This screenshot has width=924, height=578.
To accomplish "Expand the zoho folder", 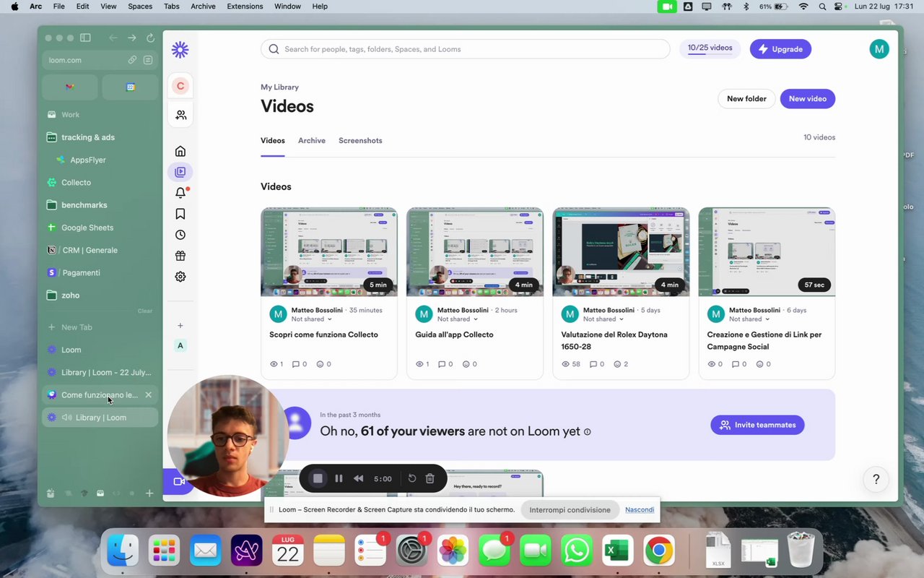I will pyautogui.click(x=100, y=296).
